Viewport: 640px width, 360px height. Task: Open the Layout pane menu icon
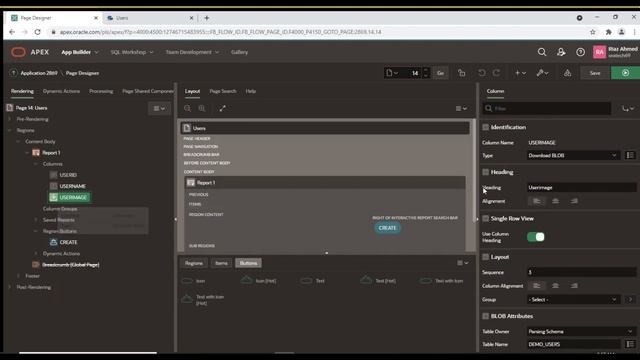point(461,108)
